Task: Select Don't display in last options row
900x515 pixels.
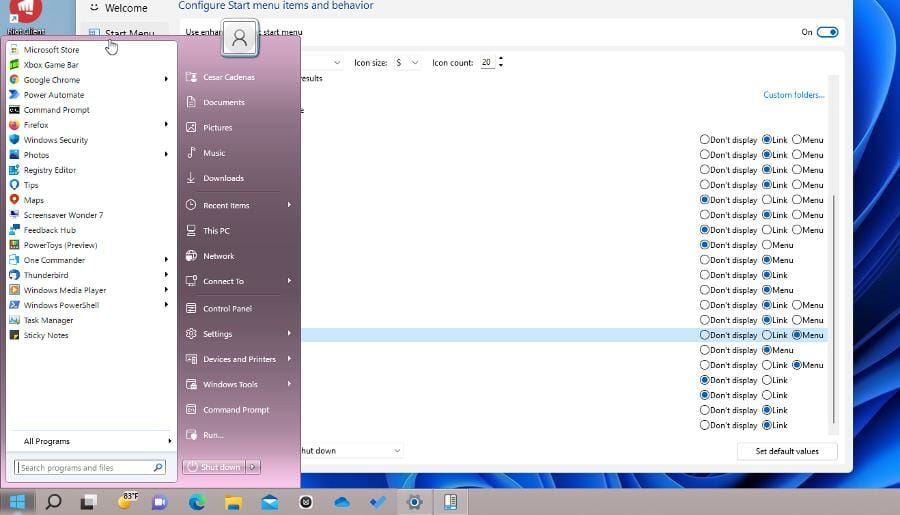Action: (x=704, y=425)
